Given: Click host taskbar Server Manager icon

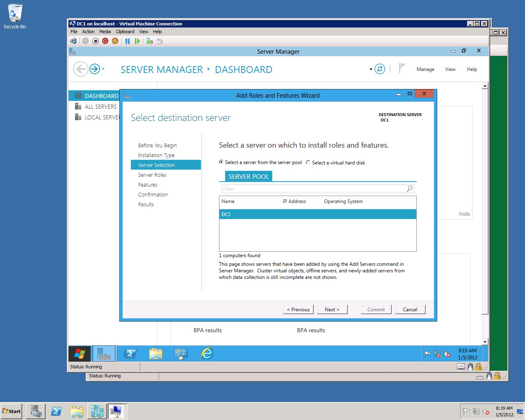Looking at the screenshot, I should click(36, 411).
